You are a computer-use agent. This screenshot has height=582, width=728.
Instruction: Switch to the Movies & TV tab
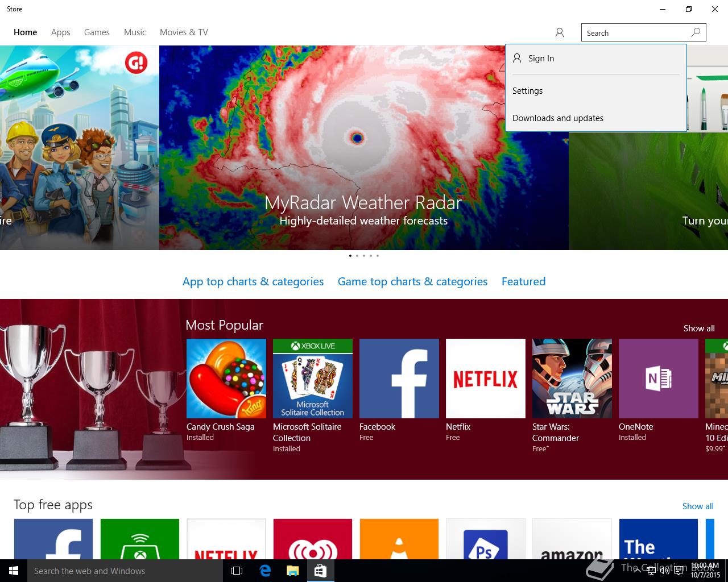click(x=184, y=32)
